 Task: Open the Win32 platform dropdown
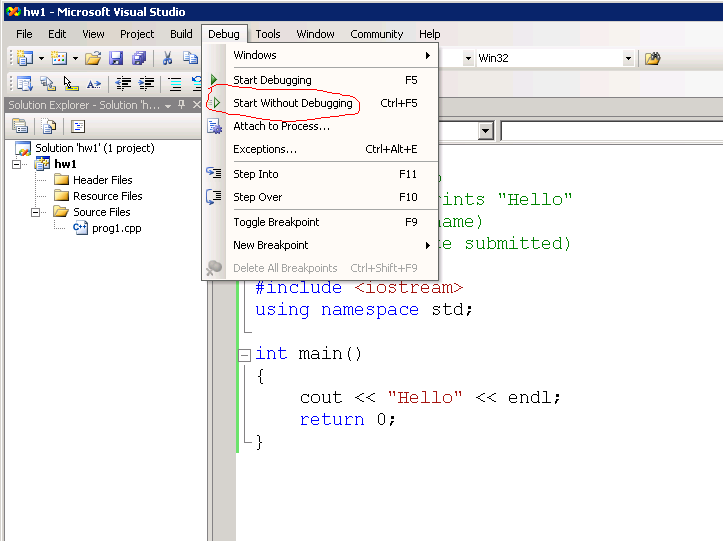pyautogui.click(x=628, y=59)
